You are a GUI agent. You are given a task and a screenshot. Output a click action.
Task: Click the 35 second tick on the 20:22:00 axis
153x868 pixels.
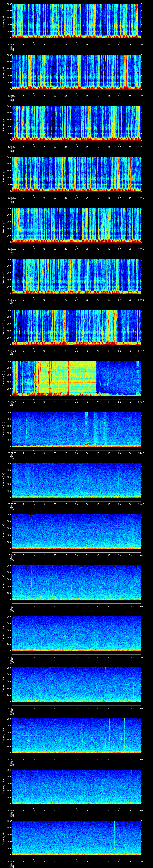click(x=87, y=453)
